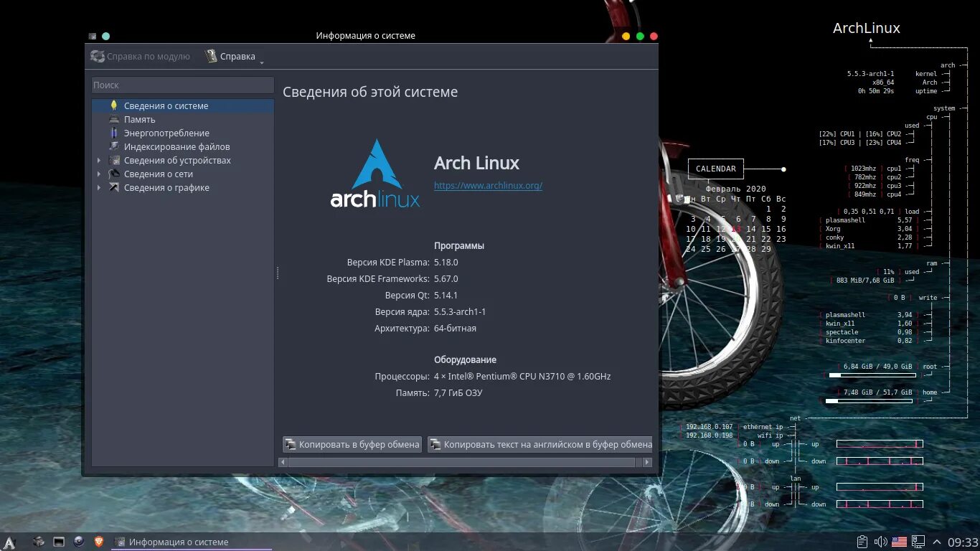Image resolution: width=980 pixels, height=551 pixels.
Task: Click the Сведения об этой системе heading
Action: 370,92
